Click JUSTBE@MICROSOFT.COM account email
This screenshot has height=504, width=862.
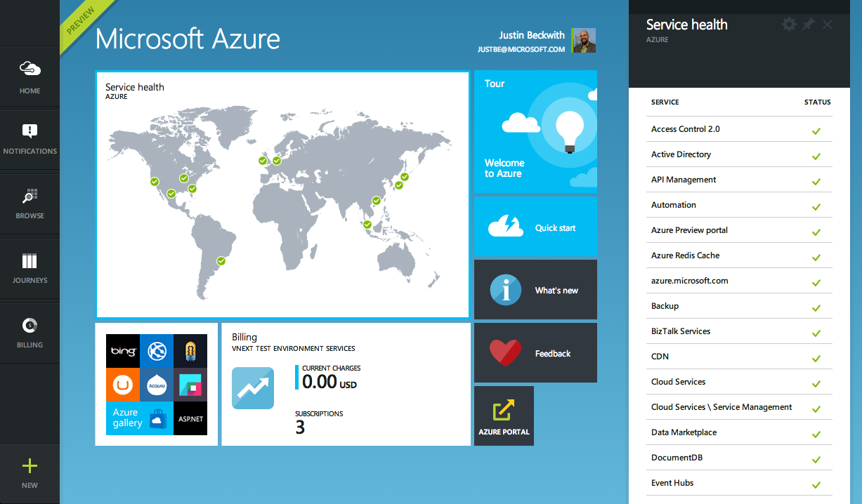pos(521,50)
